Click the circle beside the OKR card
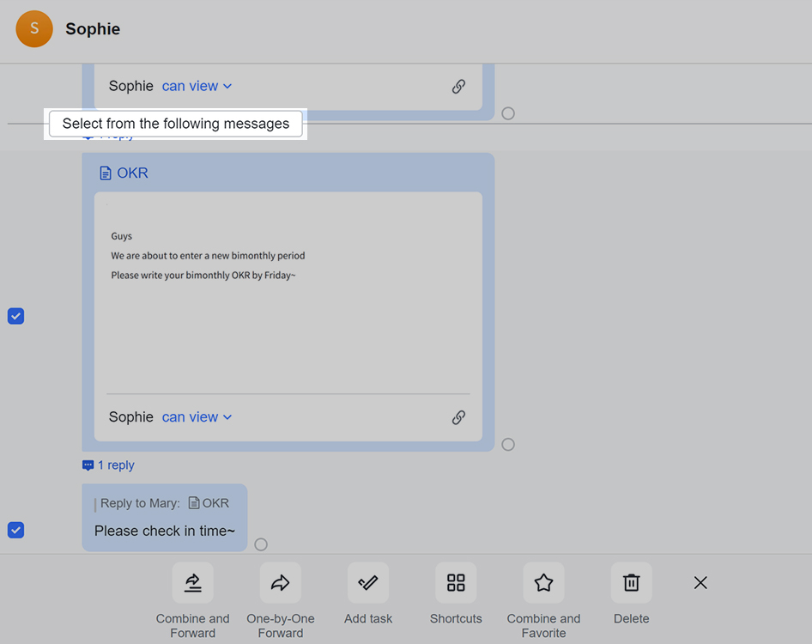Screen dimensions: 812x644 (x=508, y=445)
